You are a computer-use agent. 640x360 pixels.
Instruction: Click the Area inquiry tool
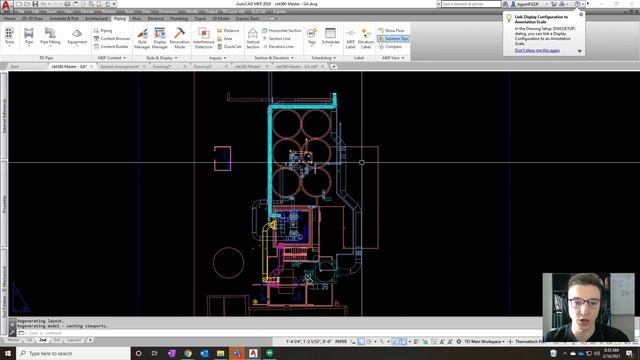click(x=225, y=38)
